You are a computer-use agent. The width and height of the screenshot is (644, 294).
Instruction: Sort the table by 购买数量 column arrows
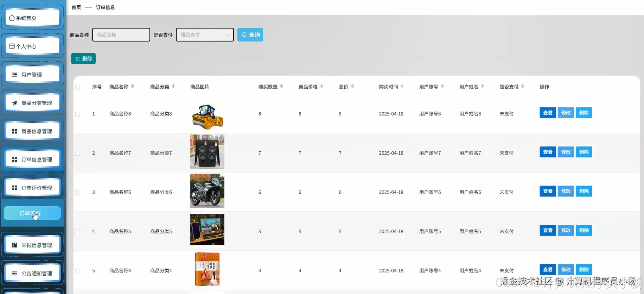pos(282,86)
